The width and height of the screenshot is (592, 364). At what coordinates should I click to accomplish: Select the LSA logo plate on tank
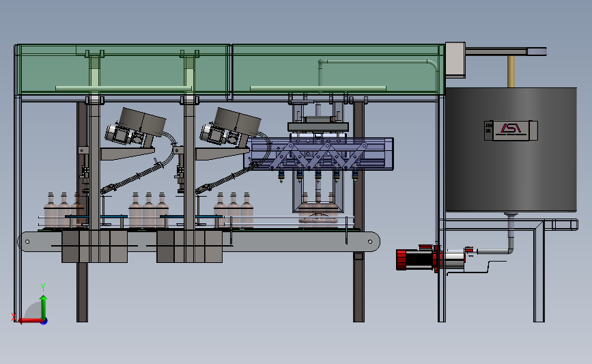pyautogui.click(x=511, y=130)
